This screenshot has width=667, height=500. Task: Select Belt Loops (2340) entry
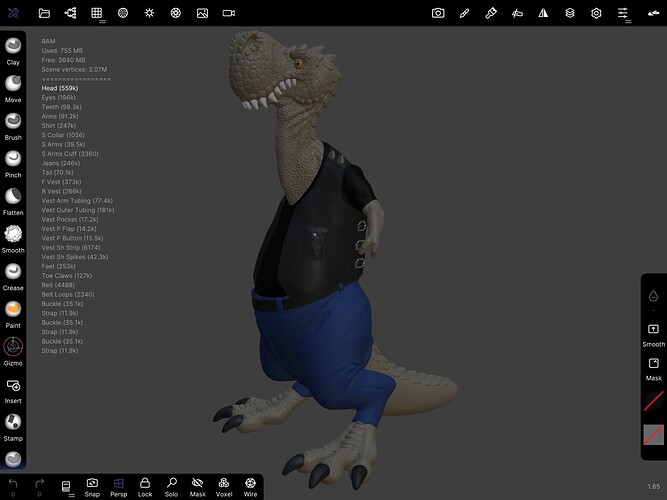(68, 294)
